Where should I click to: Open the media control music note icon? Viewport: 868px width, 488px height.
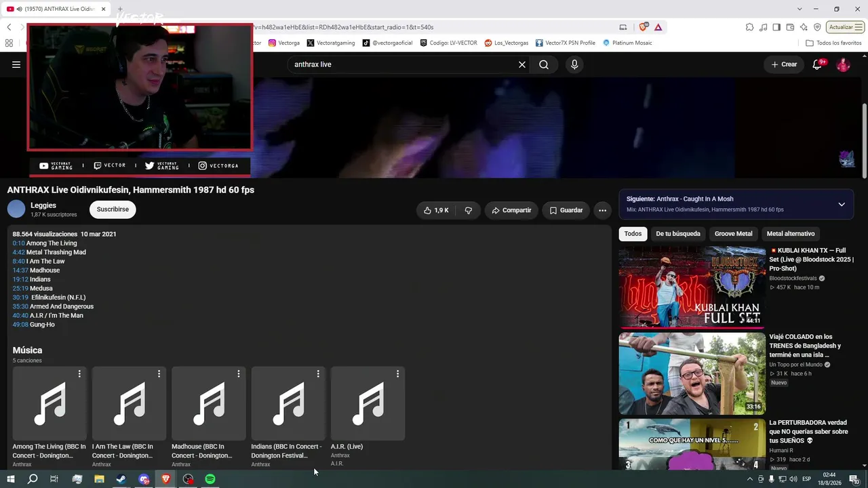pos(764,27)
